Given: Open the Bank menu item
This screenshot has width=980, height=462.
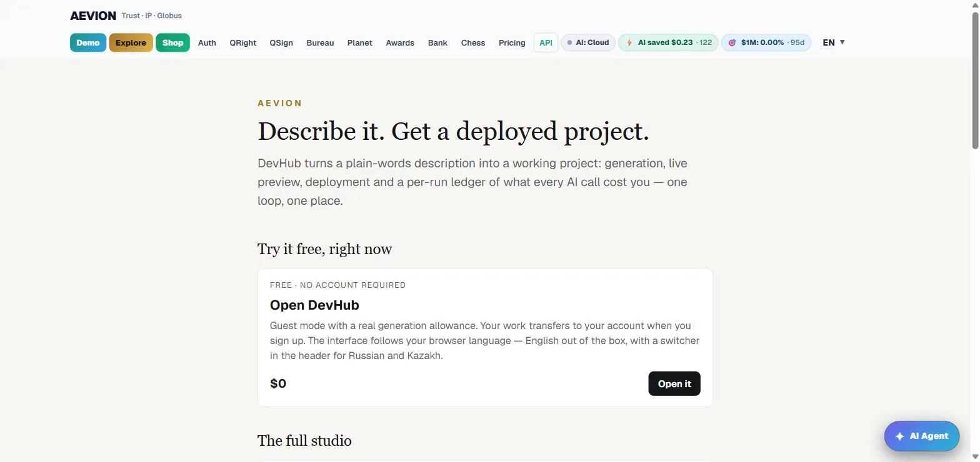Looking at the screenshot, I should point(437,42).
